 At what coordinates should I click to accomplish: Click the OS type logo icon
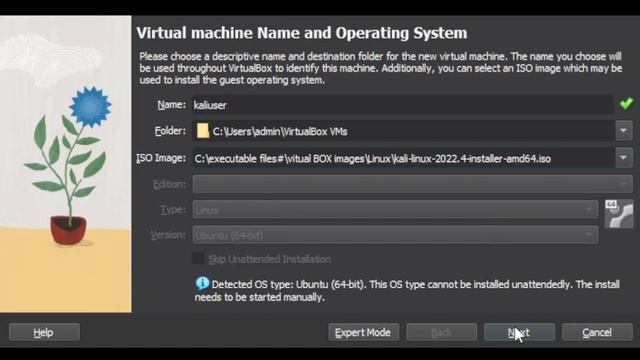(619, 213)
